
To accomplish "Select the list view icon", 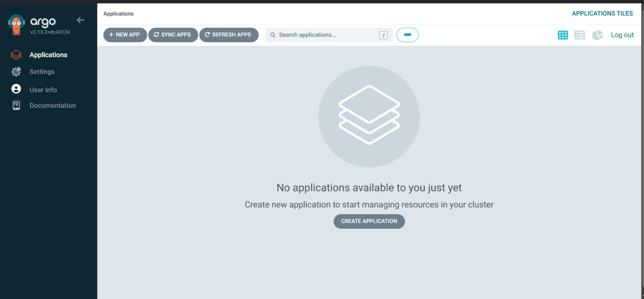I will 580,35.
